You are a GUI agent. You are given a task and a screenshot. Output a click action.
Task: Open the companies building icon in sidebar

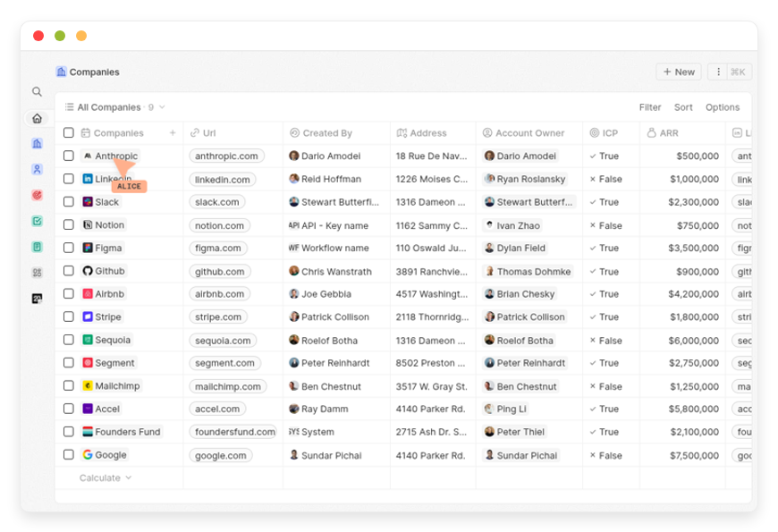[38, 144]
